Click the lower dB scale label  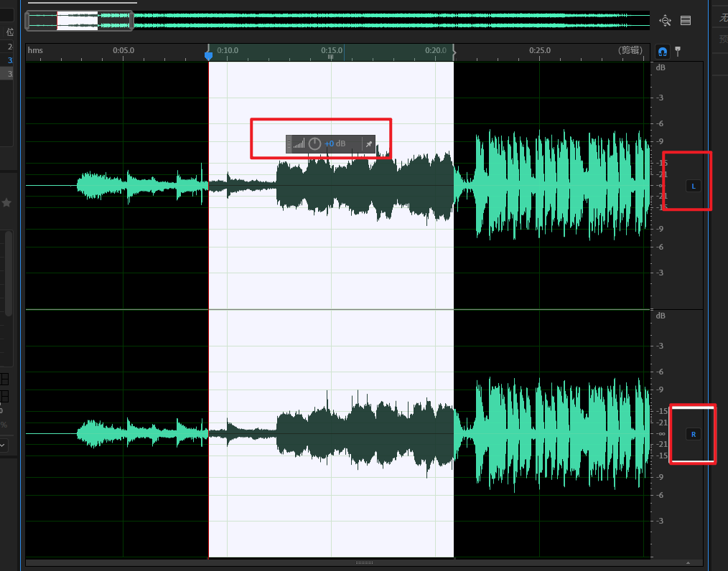(661, 316)
